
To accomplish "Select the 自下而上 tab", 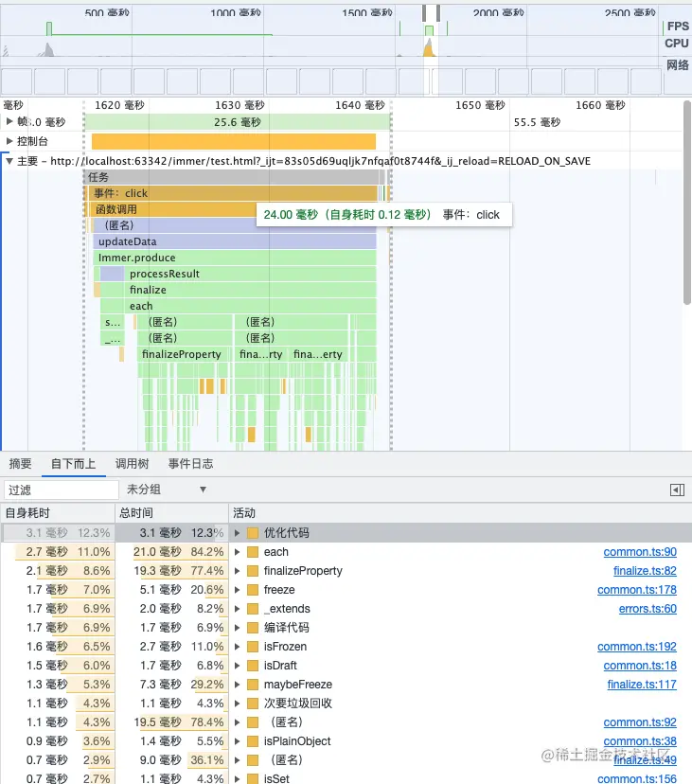I will click(x=73, y=464).
